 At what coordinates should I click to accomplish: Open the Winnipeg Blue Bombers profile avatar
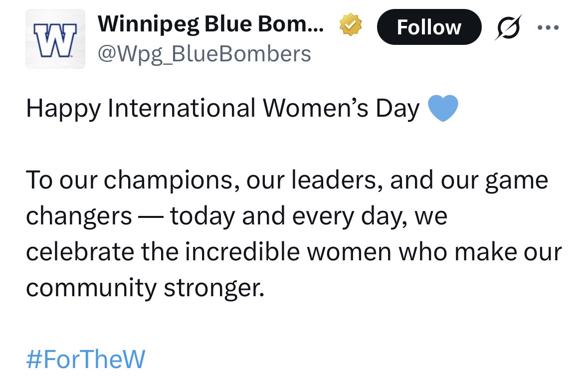click(x=55, y=39)
